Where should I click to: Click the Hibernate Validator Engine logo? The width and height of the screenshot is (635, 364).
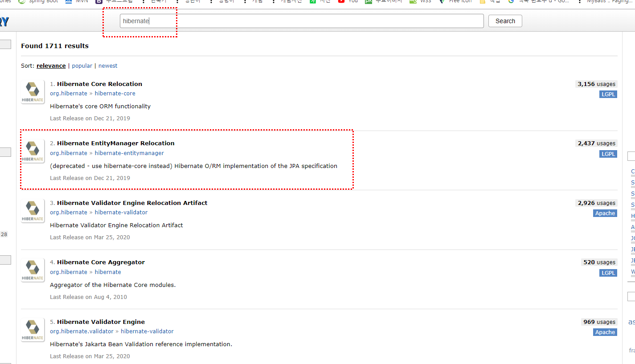point(33,330)
